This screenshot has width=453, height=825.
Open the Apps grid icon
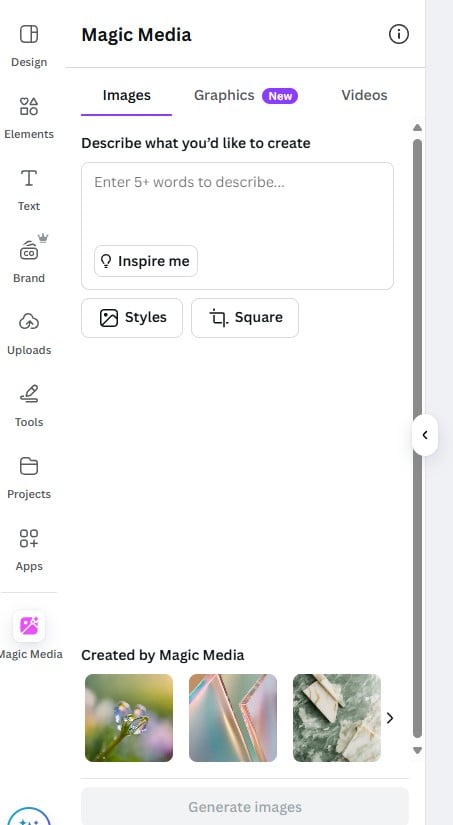[29, 538]
